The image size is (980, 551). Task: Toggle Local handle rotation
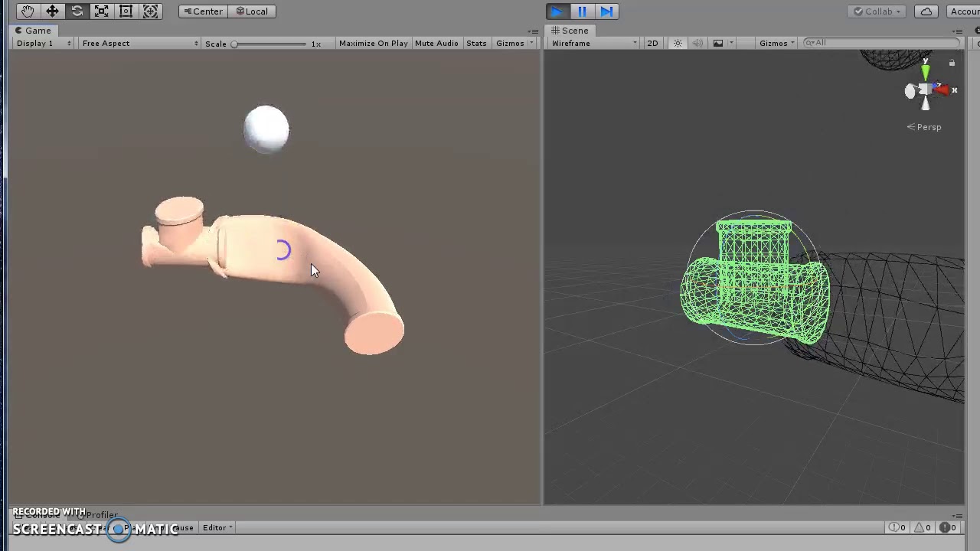point(252,11)
